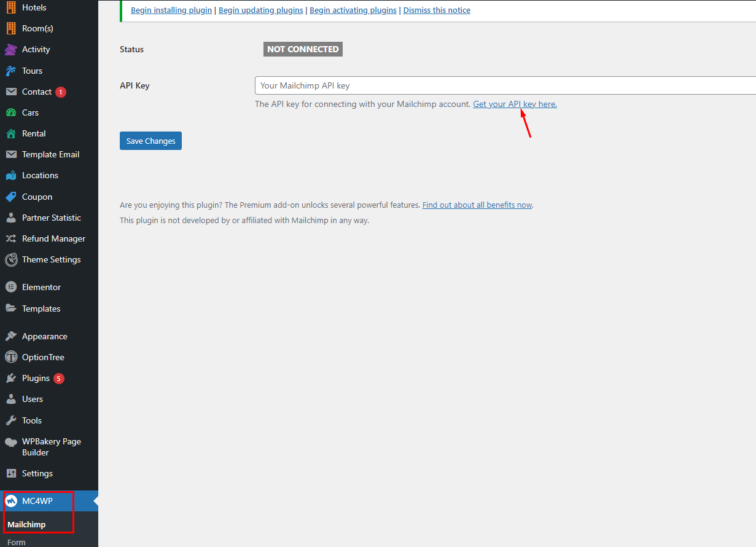Click Begin activating plugins link
Viewport: 756px width, 547px height.
353,10
